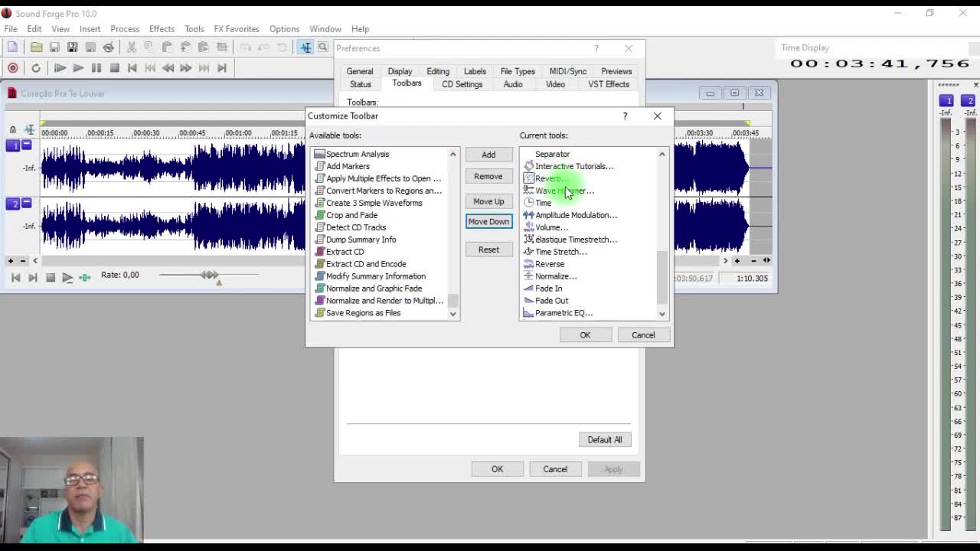Open the Effects menu

point(162,29)
